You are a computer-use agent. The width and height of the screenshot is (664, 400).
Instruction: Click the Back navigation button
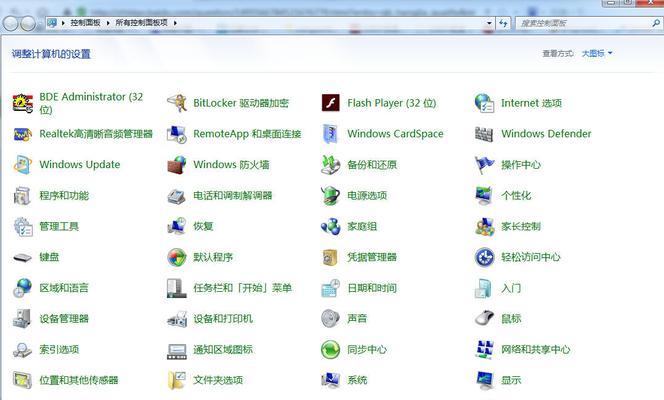(x=11, y=23)
